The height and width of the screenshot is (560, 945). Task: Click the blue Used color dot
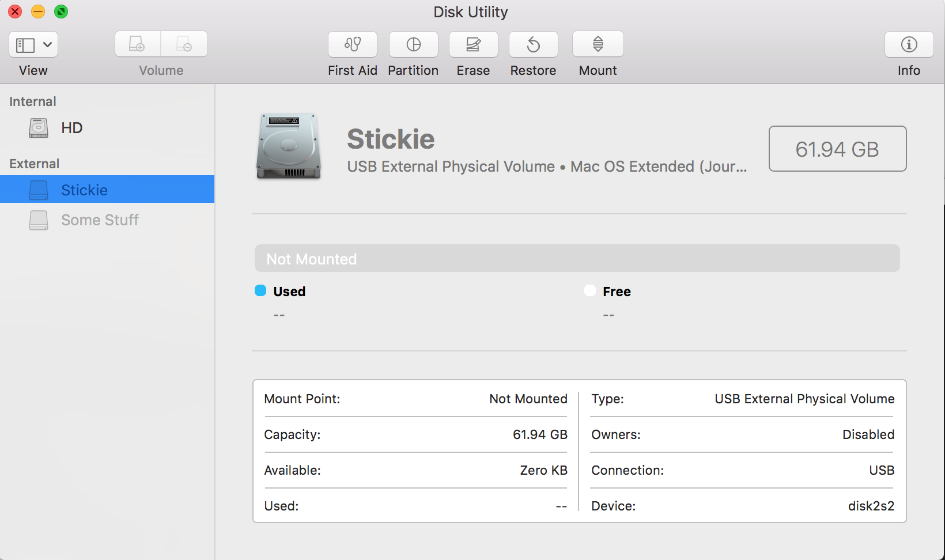tap(260, 291)
